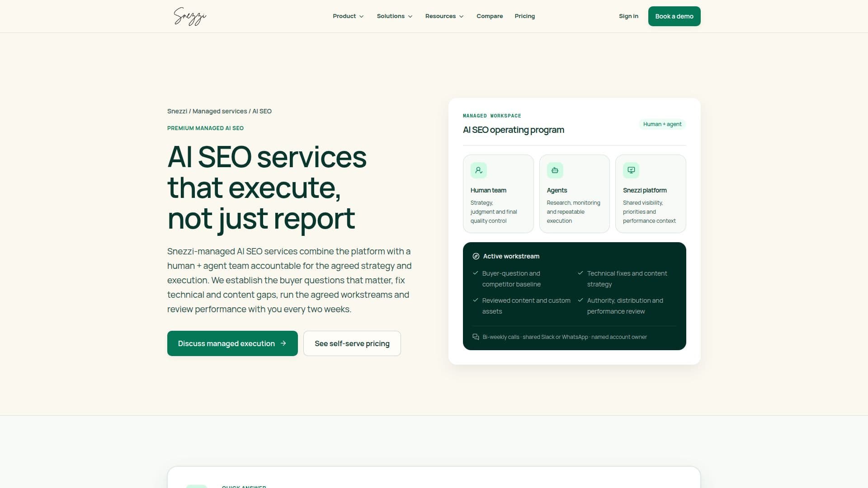This screenshot has height=488, width=868.
Task: Select the Human team card title
Action: coord(488,190)
